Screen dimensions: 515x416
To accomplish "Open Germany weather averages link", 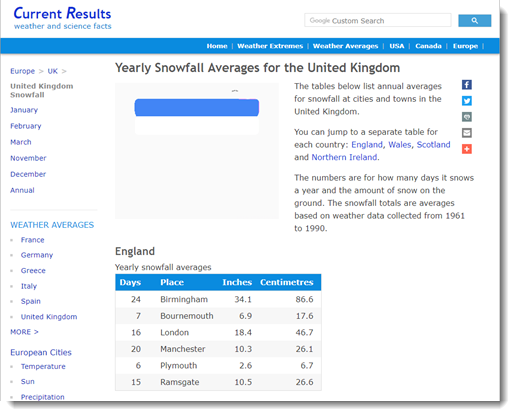I will click(37, 255).
